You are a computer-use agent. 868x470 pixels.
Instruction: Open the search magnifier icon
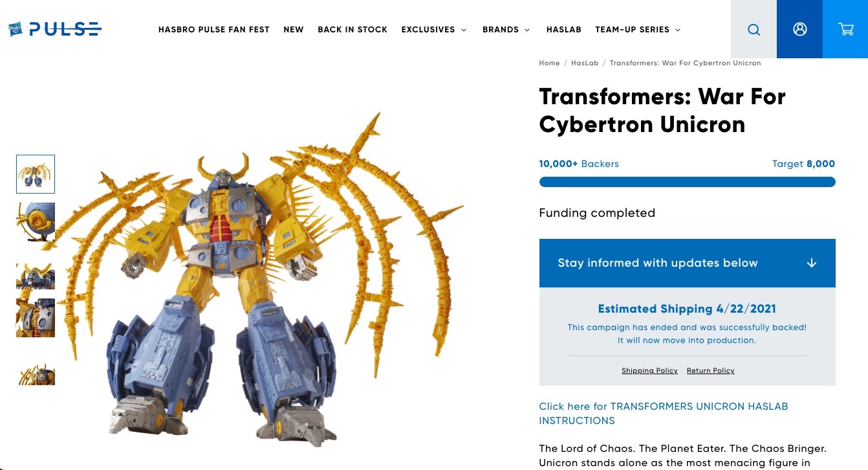[754, 29]
